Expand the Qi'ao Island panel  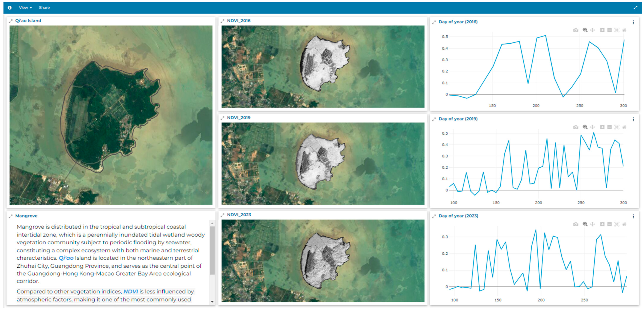pyautogui.click(x=11, y=21)
